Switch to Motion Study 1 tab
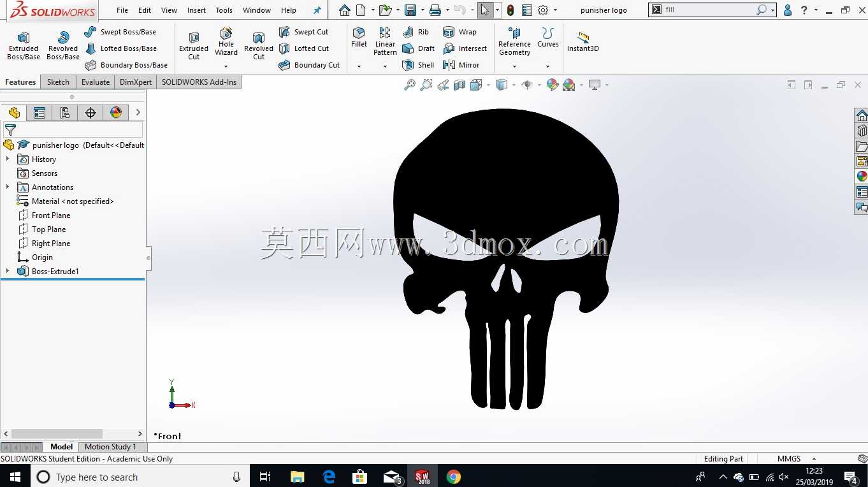Screen dimensions: 868x487 (110, 447)
